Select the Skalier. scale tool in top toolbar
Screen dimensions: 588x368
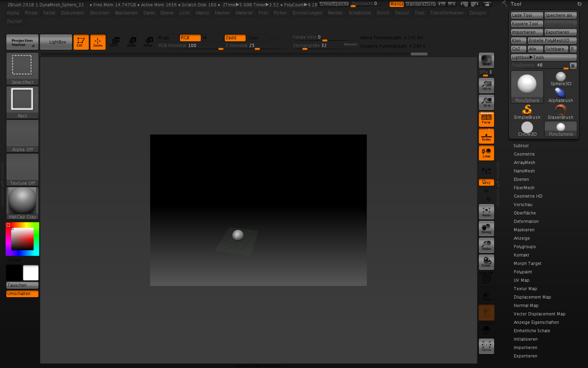131,42
